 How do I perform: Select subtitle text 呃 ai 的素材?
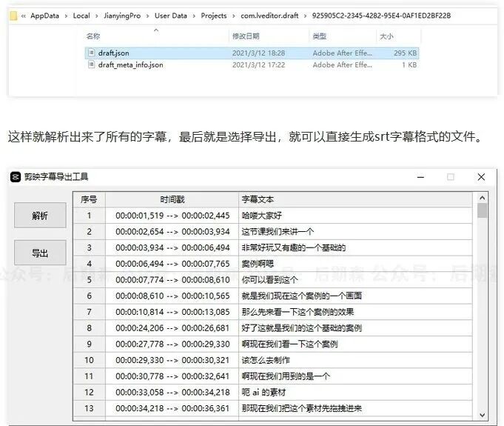[x=263, y=393]
